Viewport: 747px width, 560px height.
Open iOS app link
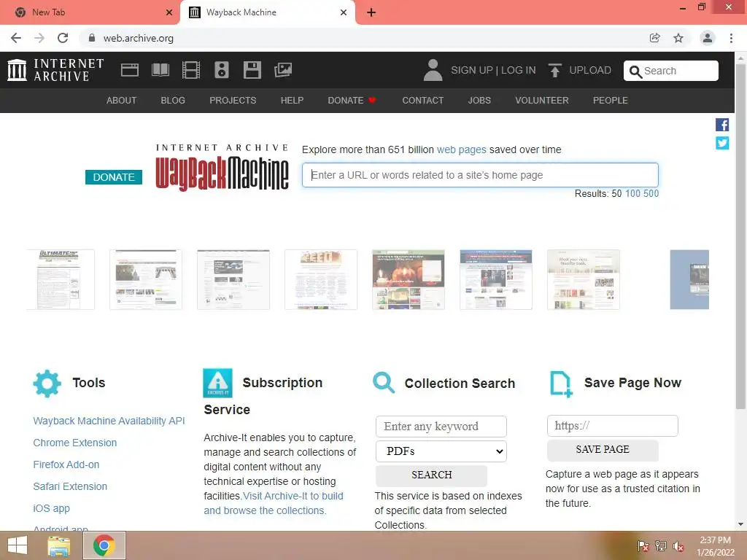click(52, 508)
